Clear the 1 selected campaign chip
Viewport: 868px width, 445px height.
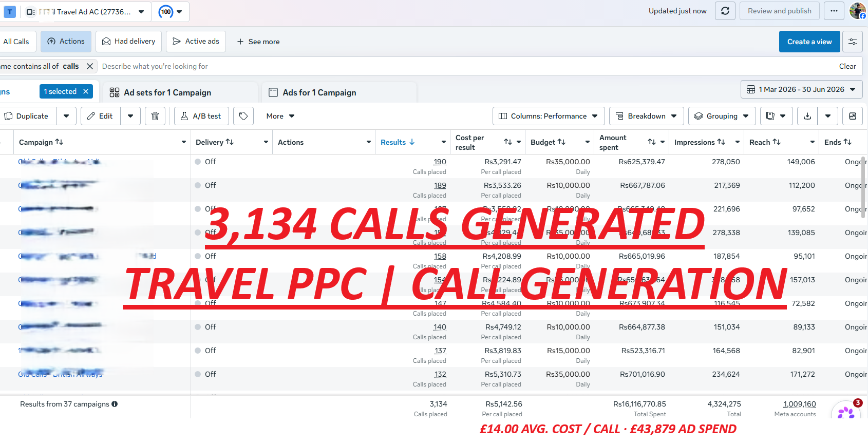click(86, 91)
